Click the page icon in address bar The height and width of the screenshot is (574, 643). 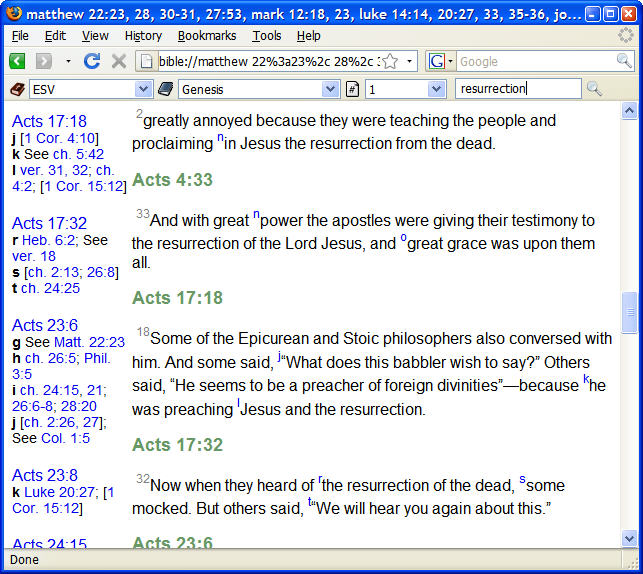coord(146,62)
